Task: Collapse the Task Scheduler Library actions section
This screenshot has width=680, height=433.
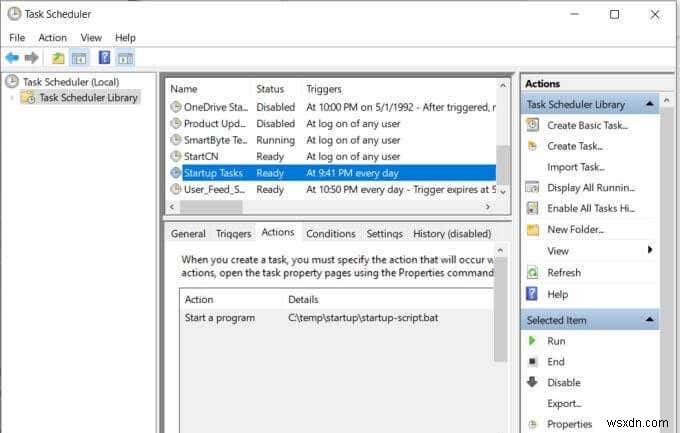Action: pos(649,104)
